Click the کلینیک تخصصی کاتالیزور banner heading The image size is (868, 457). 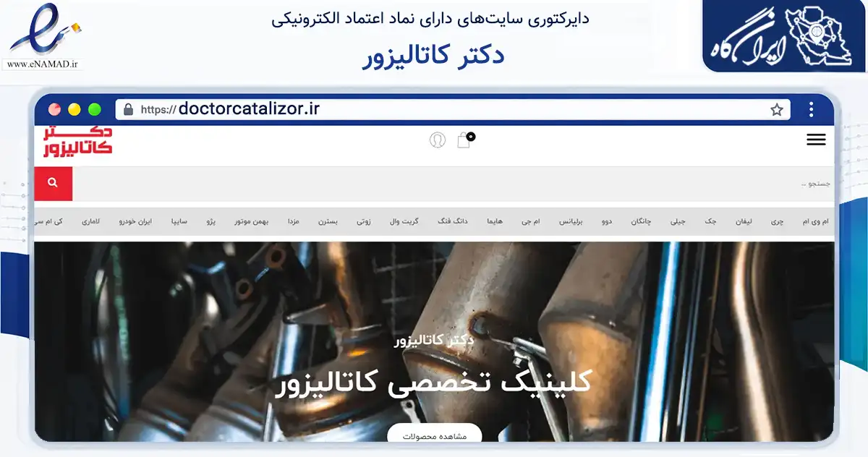click(x=434, y=382)
